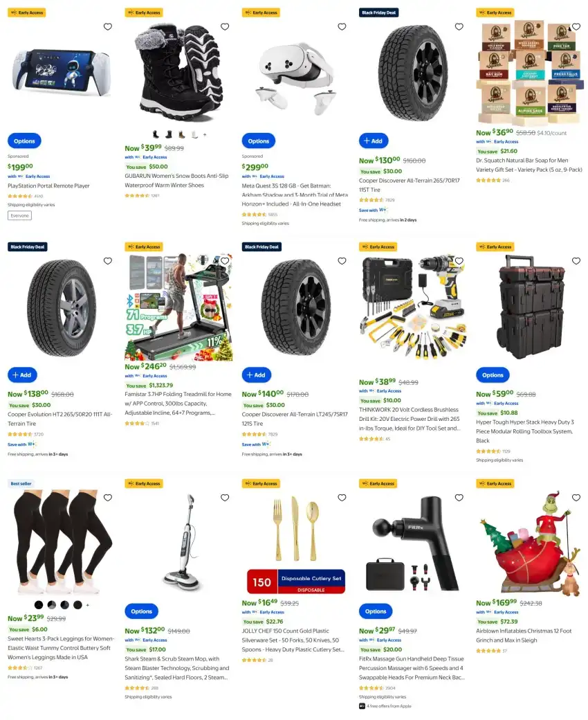This screenshot has height=720, width=588.
Task: Add Cooper Evolution HT2 tire to cart
Action: 22,375
